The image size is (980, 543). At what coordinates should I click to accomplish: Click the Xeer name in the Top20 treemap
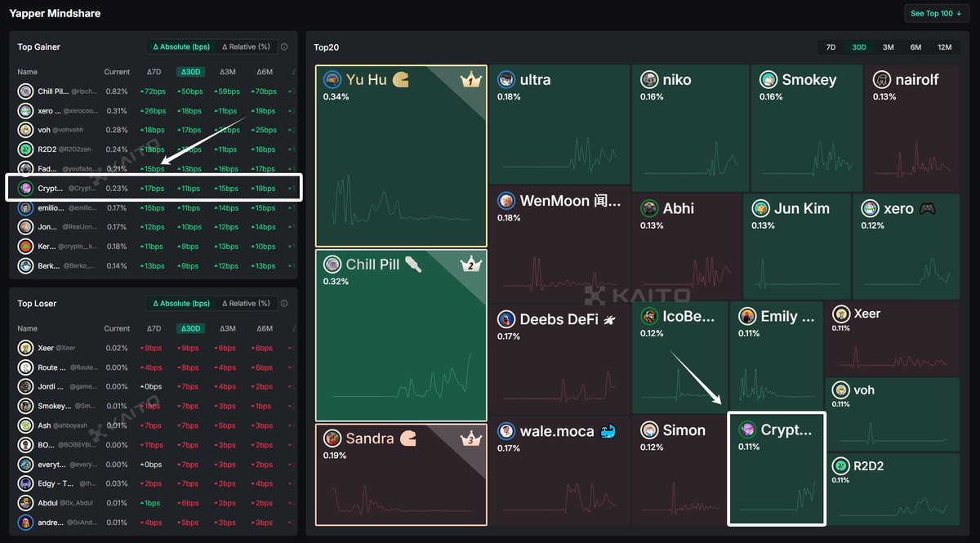pyautogui.click(x=867, y=314)
